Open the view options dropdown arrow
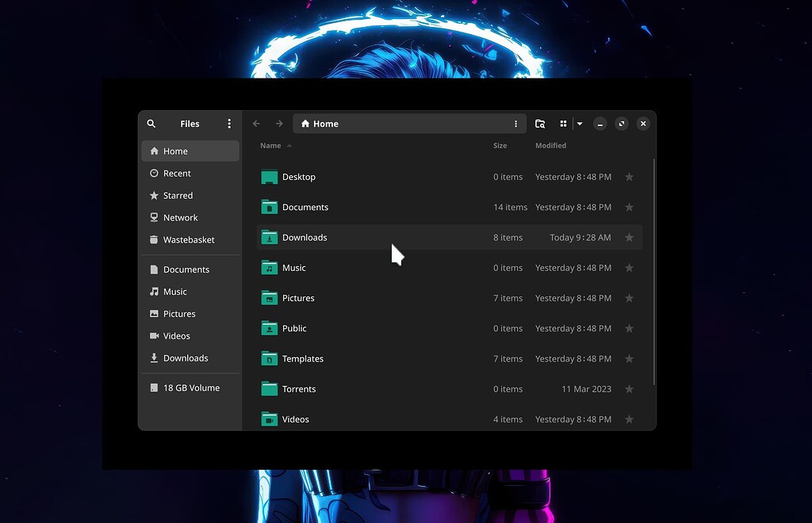The height and width of the screenshot is (523, 812). pos(579,124)
